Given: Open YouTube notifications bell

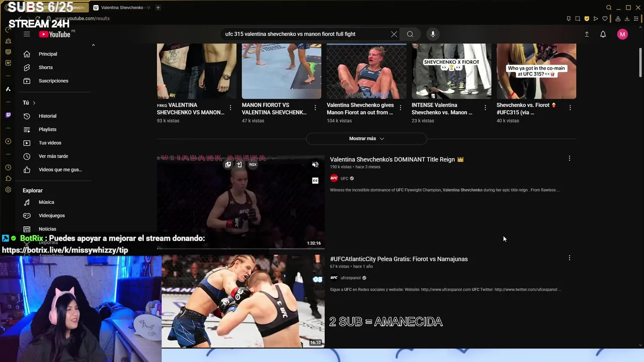Looking at the screenshot, I should coord(603,34).
